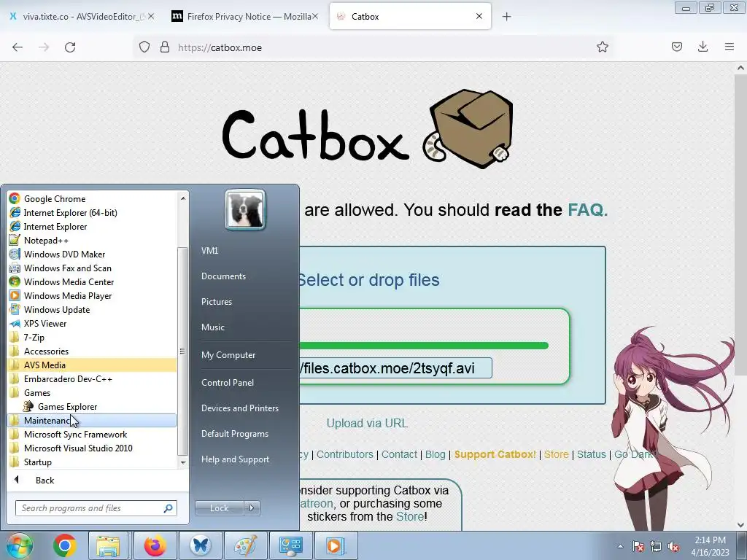Launch Windows DVD Maker
Viewport: 747px width, 560px height.
click(x=64, y=254)
